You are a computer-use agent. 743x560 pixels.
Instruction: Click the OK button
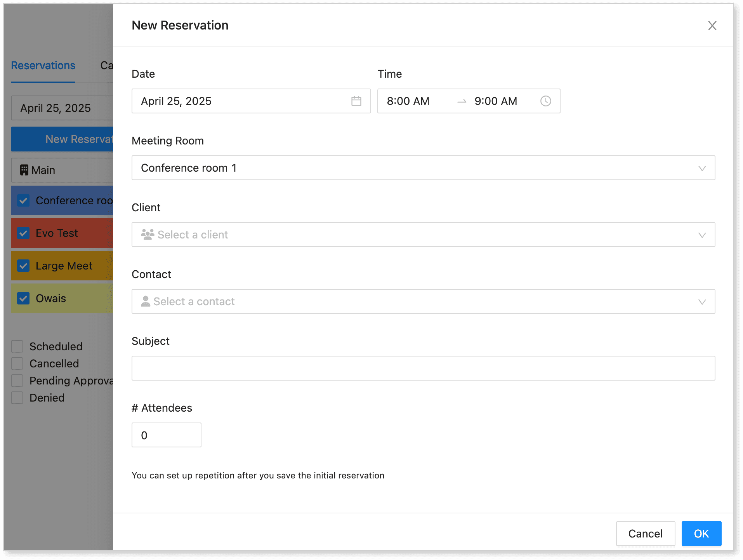point(701,534)
